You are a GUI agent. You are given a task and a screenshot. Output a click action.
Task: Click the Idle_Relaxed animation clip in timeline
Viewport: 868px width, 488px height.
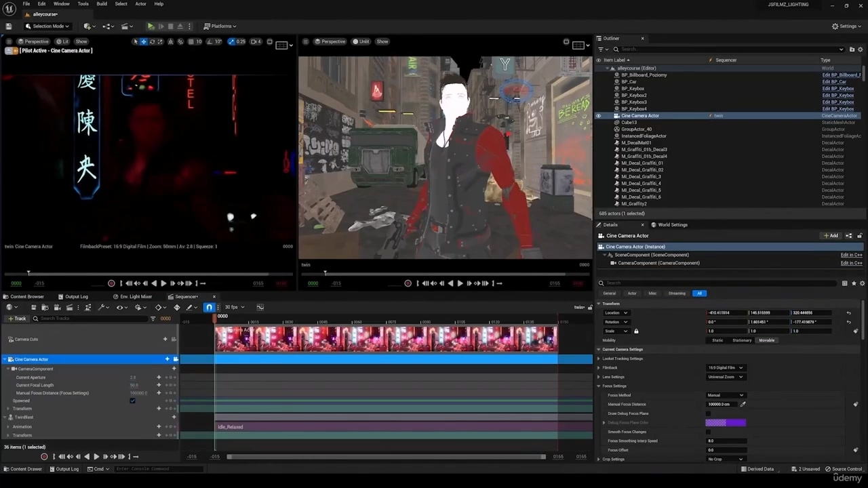coord(387,427)
